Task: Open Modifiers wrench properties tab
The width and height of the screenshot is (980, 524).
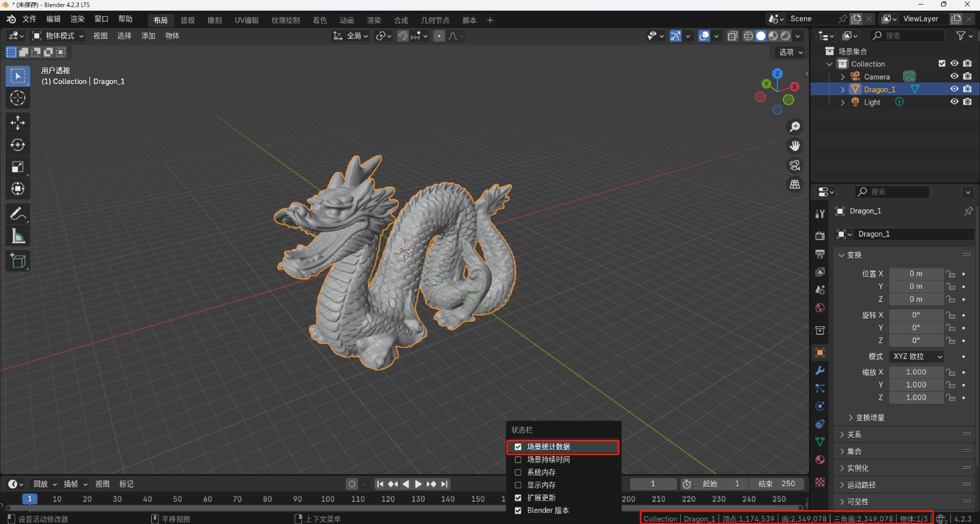Action: point(819,371)
